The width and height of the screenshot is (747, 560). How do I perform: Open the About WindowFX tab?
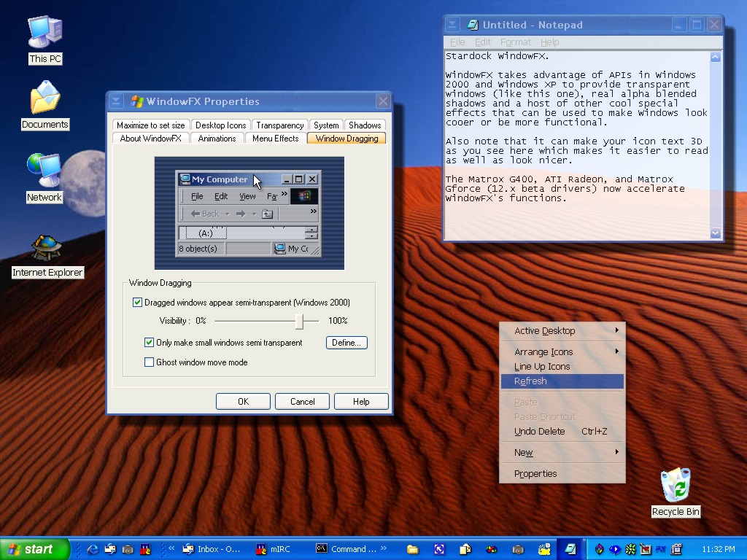pyautogui.click(x=150, y=138)
